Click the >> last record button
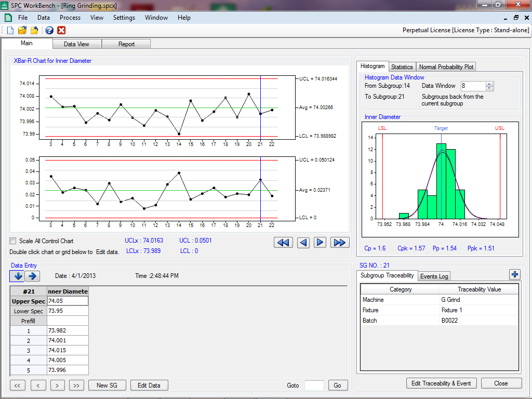The height and width of the screenshot is (399, 532). pos(76,385)
